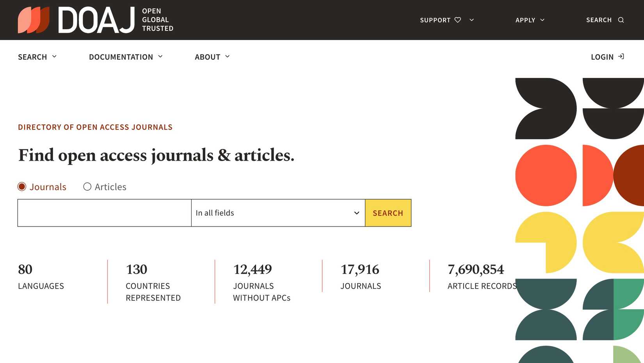Screen dimensions: 644x363
Task: Open the "In all fields" dropdown
Action: [x=278, y=213]
